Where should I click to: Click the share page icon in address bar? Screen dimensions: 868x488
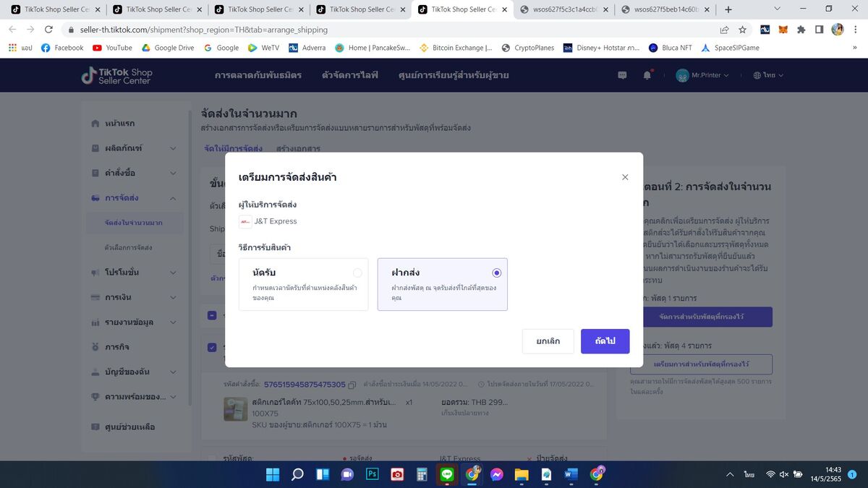click(x=724, y=30)
